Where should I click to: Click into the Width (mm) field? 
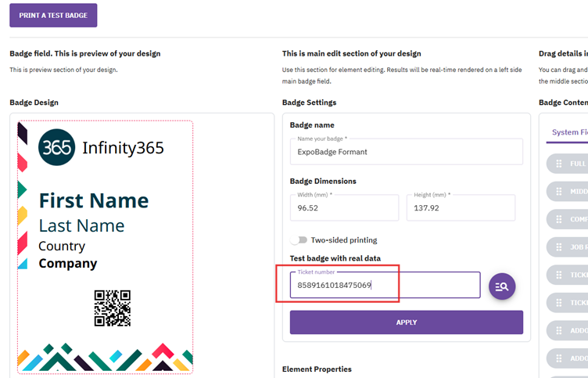(344, 209)
